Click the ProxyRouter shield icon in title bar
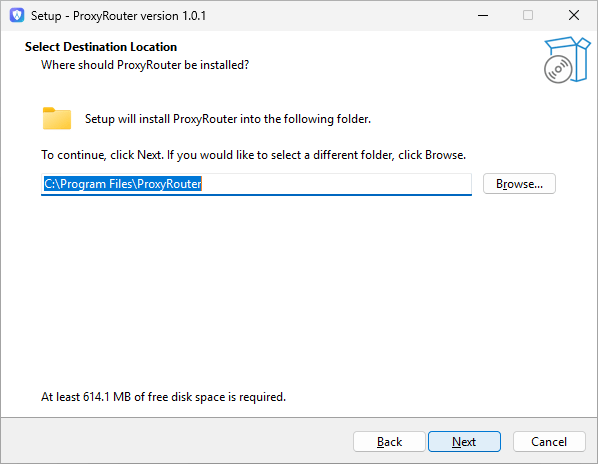598x464 pixels. point(17,16)
